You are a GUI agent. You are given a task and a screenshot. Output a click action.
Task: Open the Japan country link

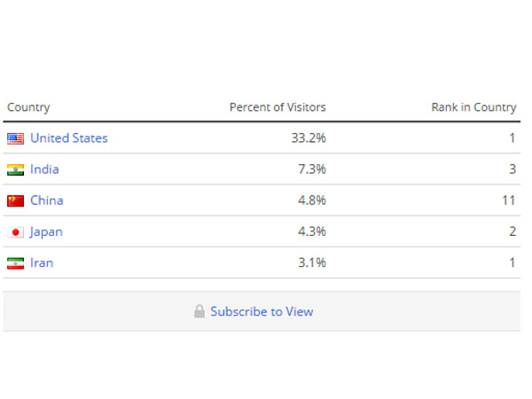[46, 232]
